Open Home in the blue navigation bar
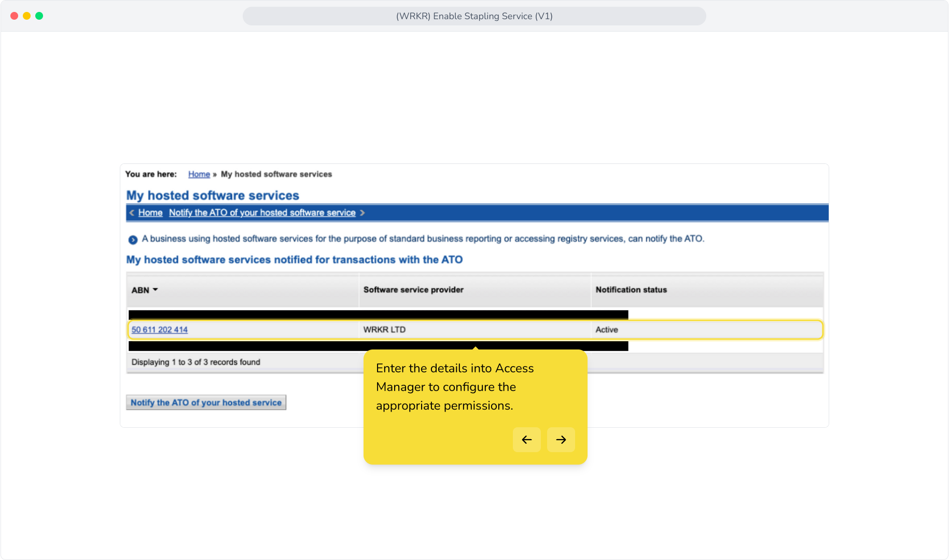Viewport: 949px width, 560px height. (x=150, y=213)
